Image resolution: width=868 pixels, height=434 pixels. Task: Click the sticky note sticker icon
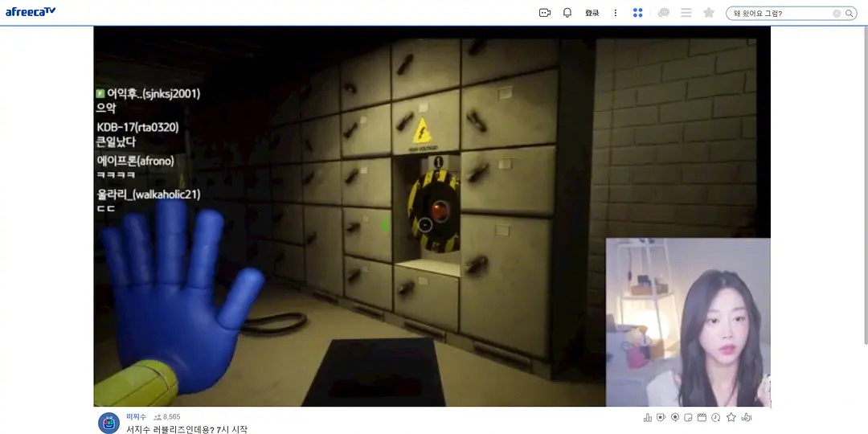[689, 417]
